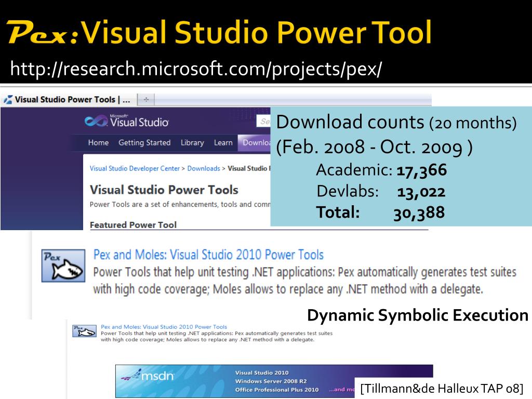Open small Pex and Moles link

[164, 327]
